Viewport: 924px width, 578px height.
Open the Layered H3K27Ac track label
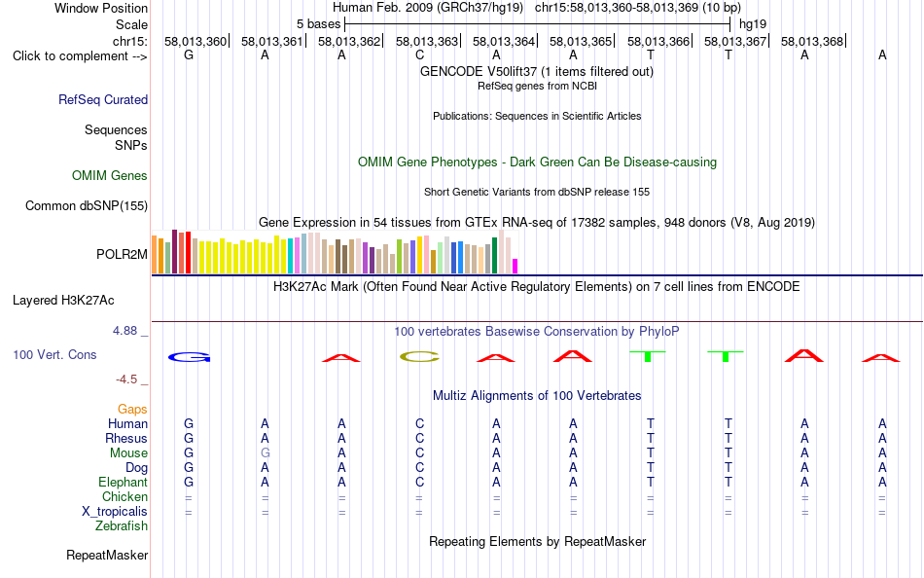[63, 301]
